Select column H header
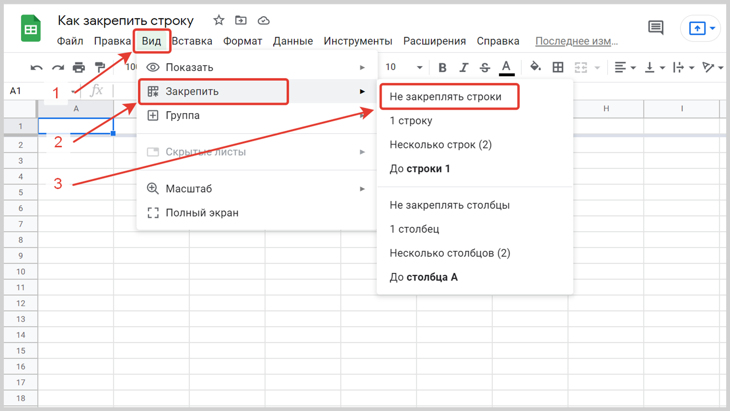Image resolution: width=730 pixels, height=411 pixels. pos(606,108)
